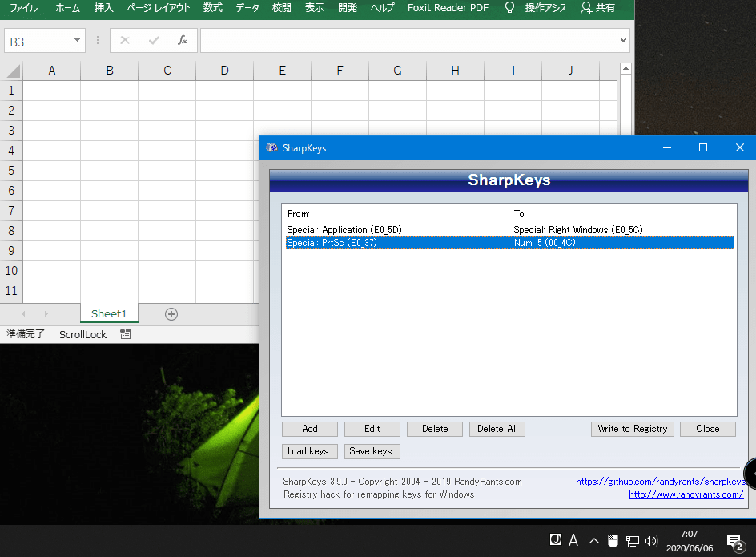Open the randyrants.com link

click(686, 494)
